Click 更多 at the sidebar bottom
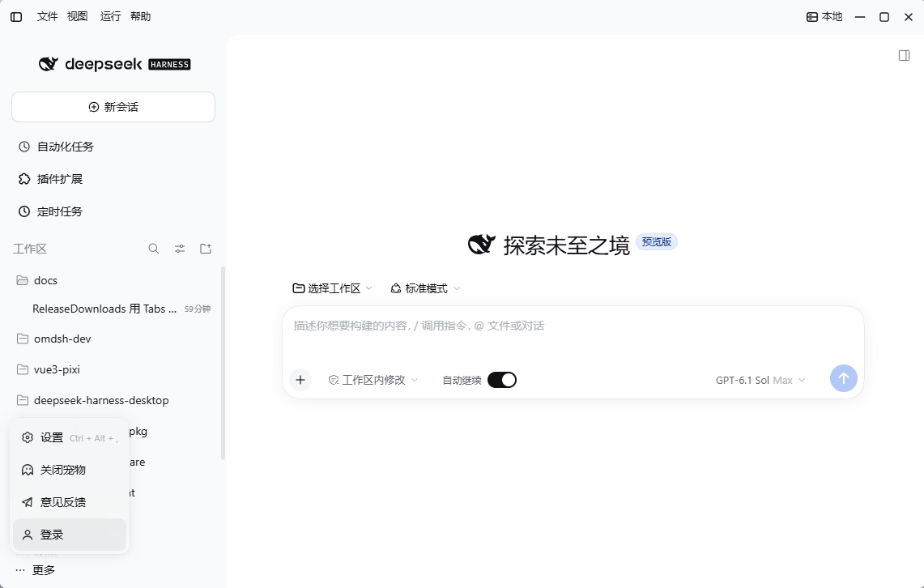This screenshot has height=588, width=924. [x=44, y=569]
